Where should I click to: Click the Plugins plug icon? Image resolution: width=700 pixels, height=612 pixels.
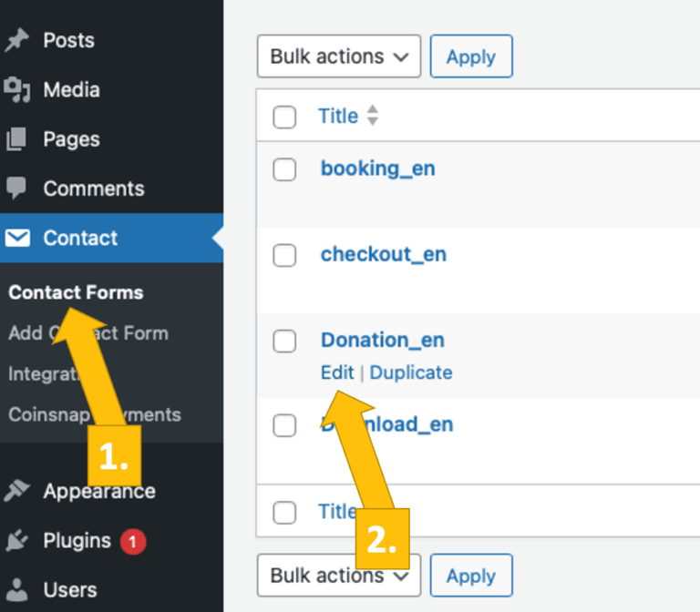click(x=16, y=541)
